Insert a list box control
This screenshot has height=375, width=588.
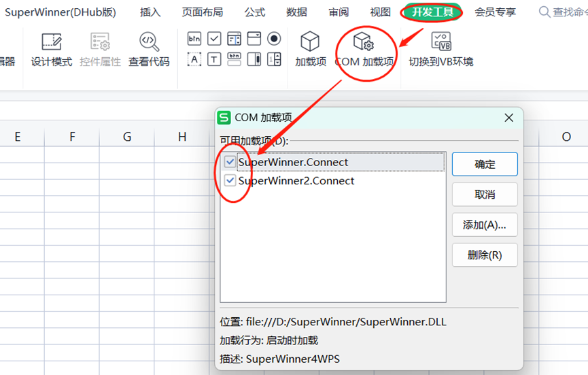[234, 39]
